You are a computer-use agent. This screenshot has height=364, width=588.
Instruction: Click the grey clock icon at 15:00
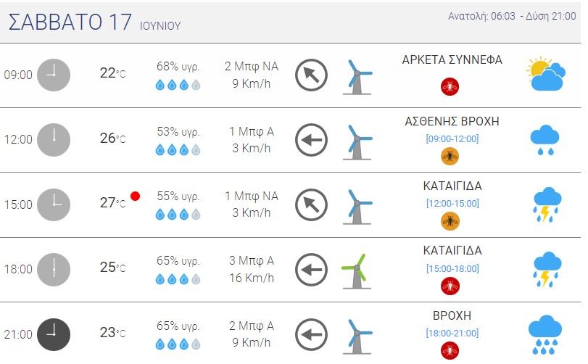[54, 204]
